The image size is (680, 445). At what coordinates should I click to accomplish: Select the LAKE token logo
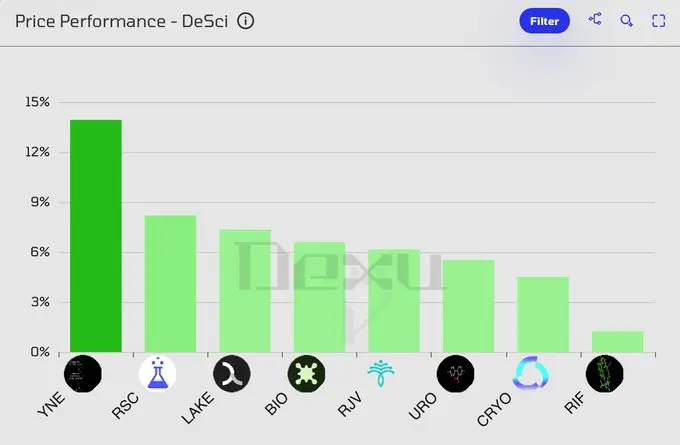point(232,373)
